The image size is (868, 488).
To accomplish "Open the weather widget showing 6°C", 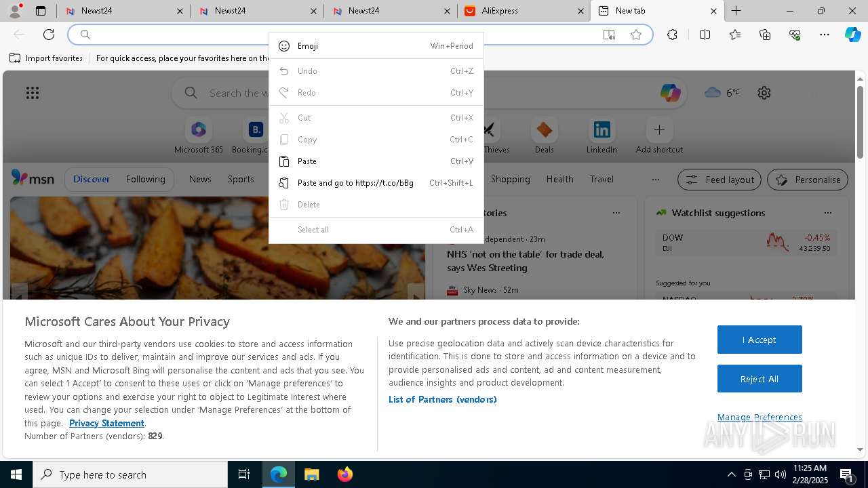I will (722, 93).
